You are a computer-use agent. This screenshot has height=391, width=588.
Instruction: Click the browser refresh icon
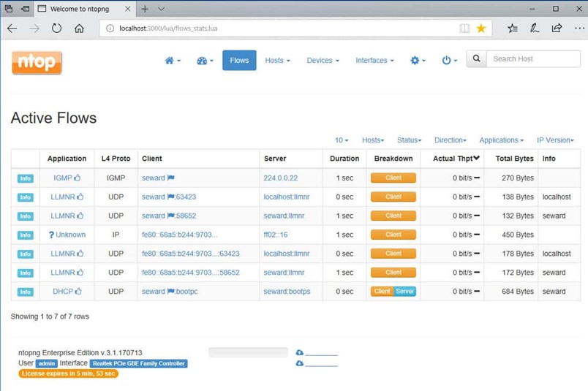click(56, 29)
